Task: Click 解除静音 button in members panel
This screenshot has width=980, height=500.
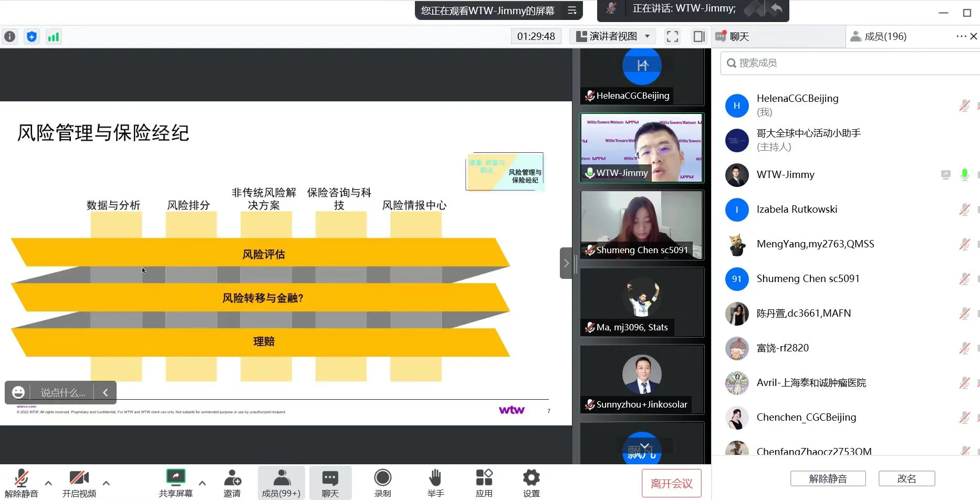Action: click(828, 478)
